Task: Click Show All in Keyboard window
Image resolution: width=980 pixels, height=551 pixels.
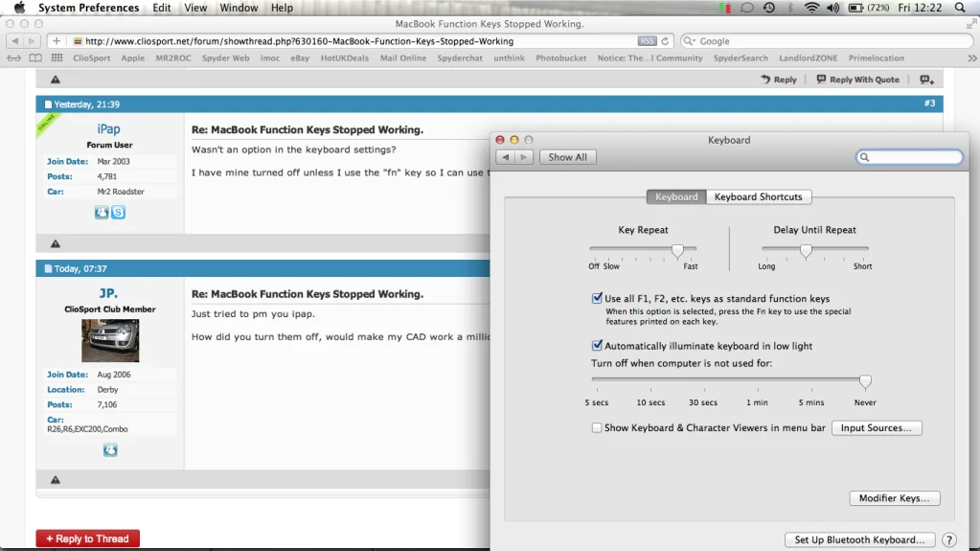Action: pyautogui.click(x=567, y=157)
